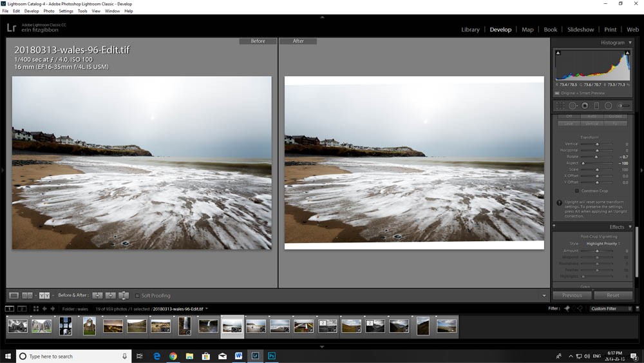Click the Reference view R|R icon

tap(27, 295)
